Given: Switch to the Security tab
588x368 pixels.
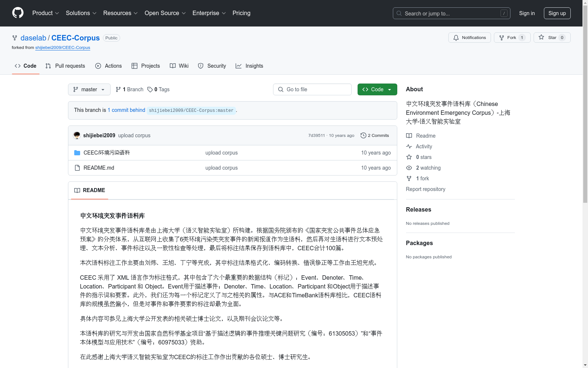Looking at the screenshot, I should tap(212, 66).
